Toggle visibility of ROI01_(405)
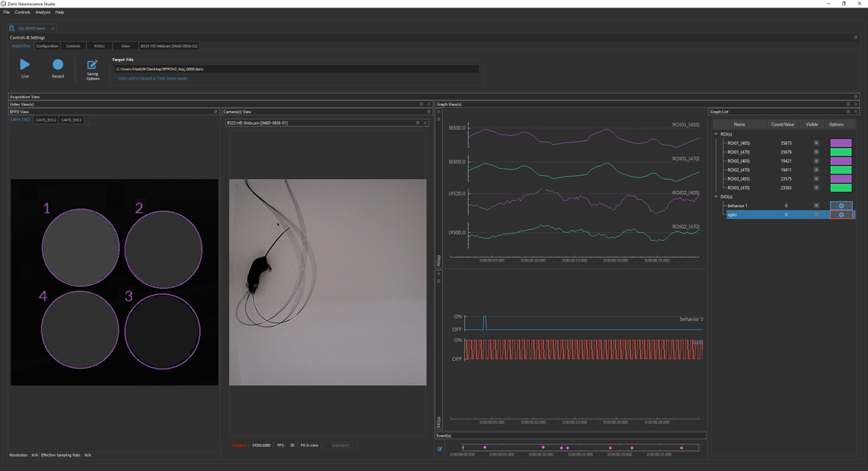868x471 pixels. tap(816, 143)
